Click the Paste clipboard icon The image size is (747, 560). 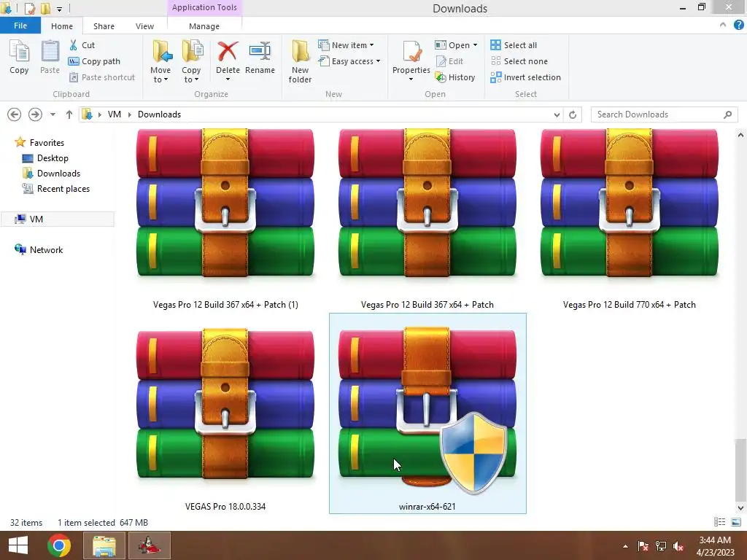tap(50, 57)
